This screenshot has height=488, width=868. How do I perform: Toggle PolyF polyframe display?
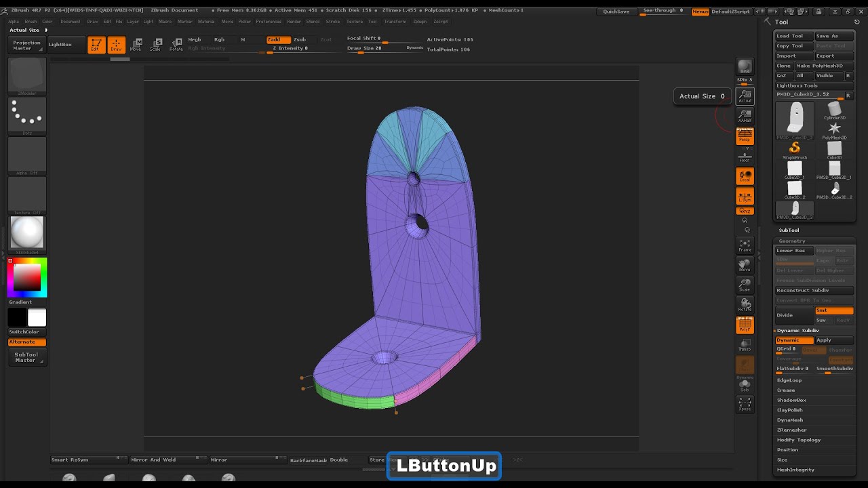click(745, 325)
